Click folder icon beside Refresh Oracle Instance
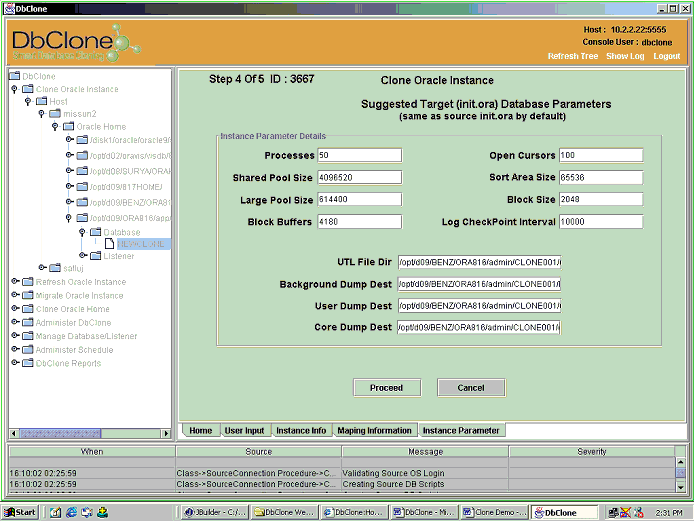694x521 pixels. [28, 282]
